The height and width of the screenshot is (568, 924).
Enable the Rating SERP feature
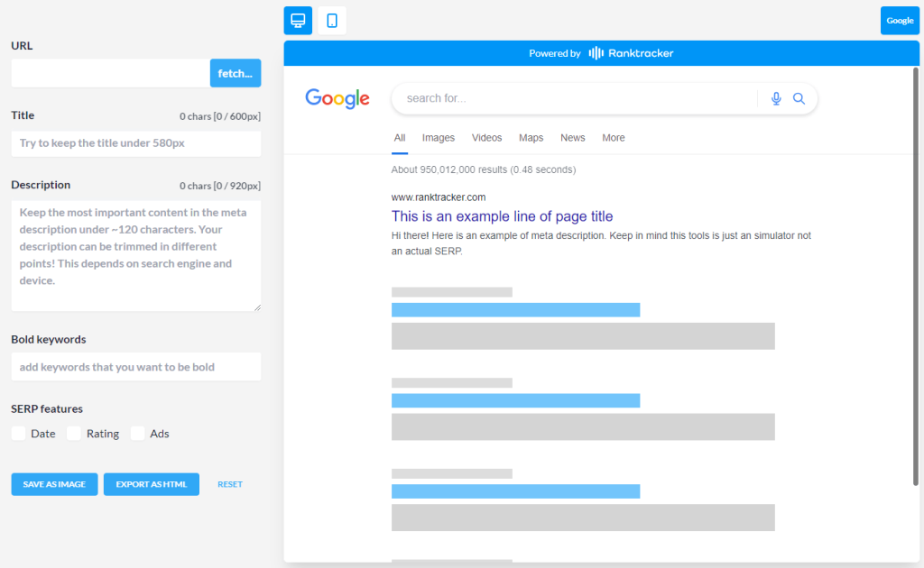[x=73, y=433]
